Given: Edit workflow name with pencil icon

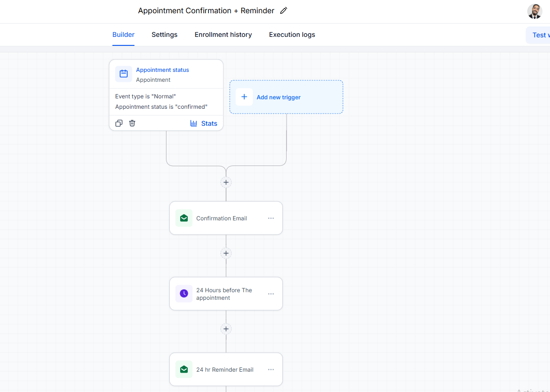Looking at the screenshot, I should pos(283,10).
